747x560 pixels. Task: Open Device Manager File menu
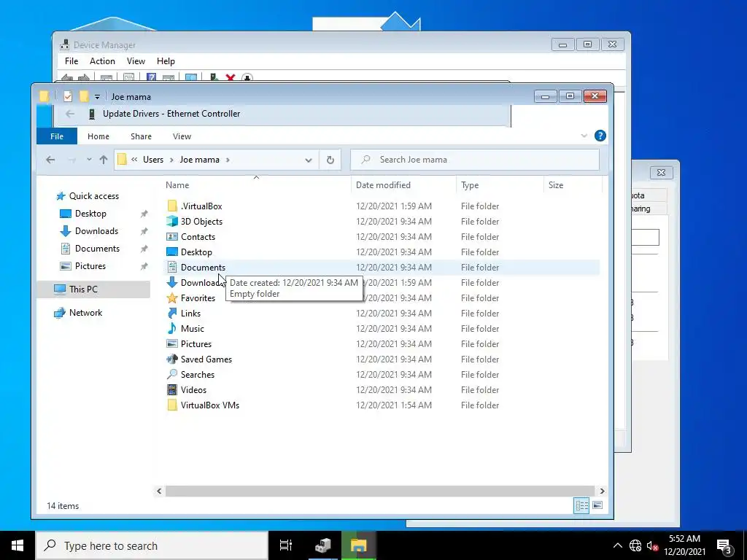71,61
